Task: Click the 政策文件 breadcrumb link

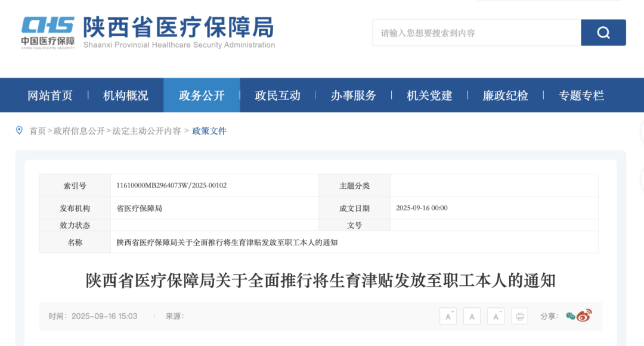Action: [209, 131]
